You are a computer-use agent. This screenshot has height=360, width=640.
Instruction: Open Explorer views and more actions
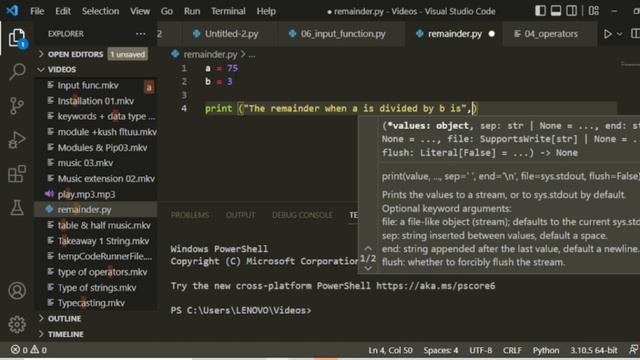pyautogui.click(x=140, y=34)
